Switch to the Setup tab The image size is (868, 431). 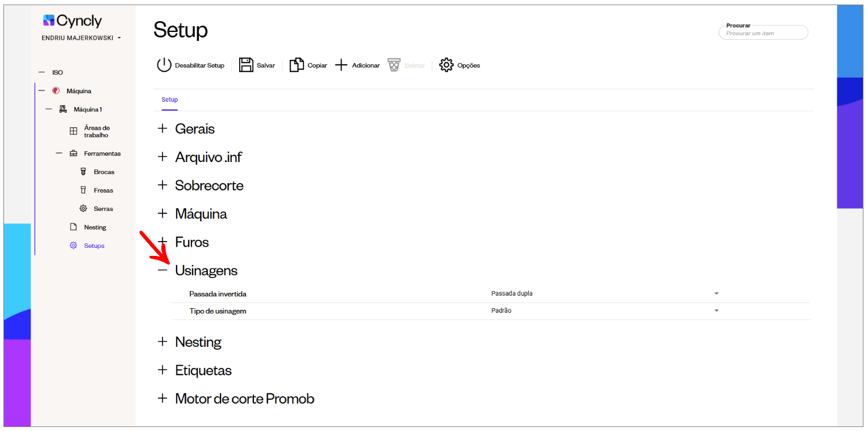169,100
